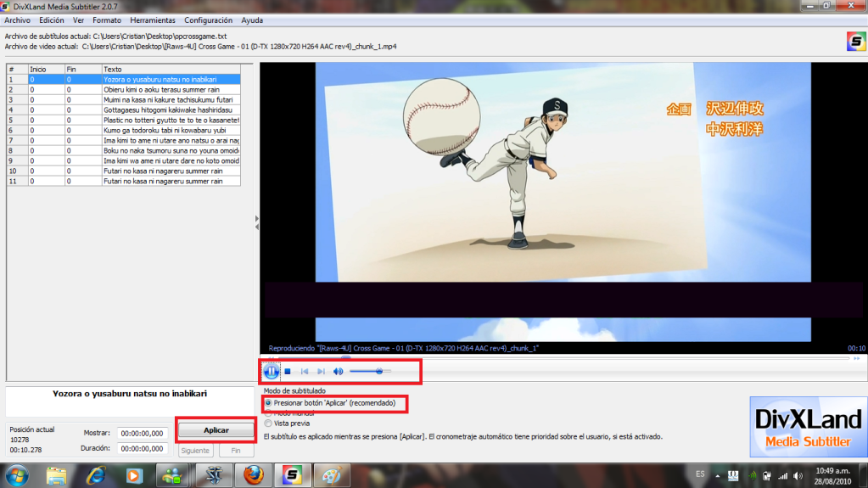Click the DivXLand S logo icon top right
The image size is (868, 488).
pos(856,42)
